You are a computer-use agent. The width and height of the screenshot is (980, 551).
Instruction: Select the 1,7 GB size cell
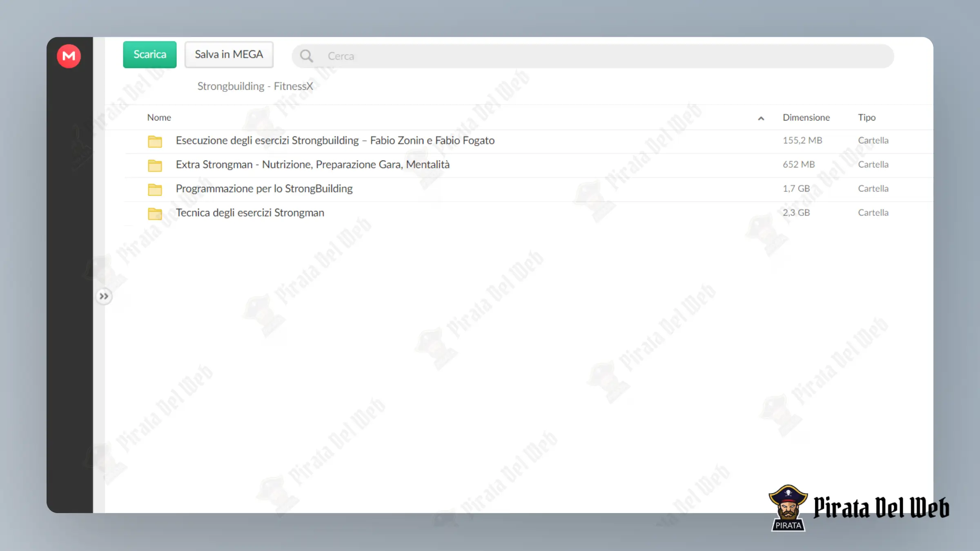[796, 189]
